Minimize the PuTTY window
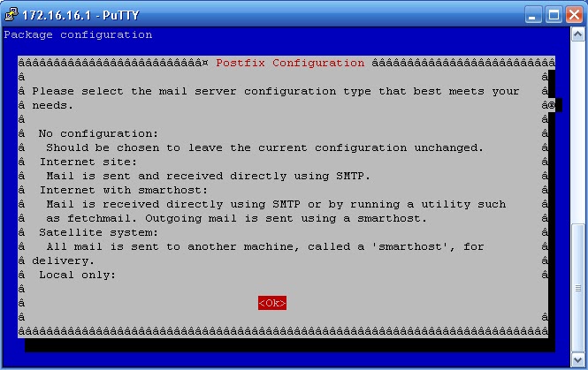This screenshot has height=370, width=588. point(533,15)
